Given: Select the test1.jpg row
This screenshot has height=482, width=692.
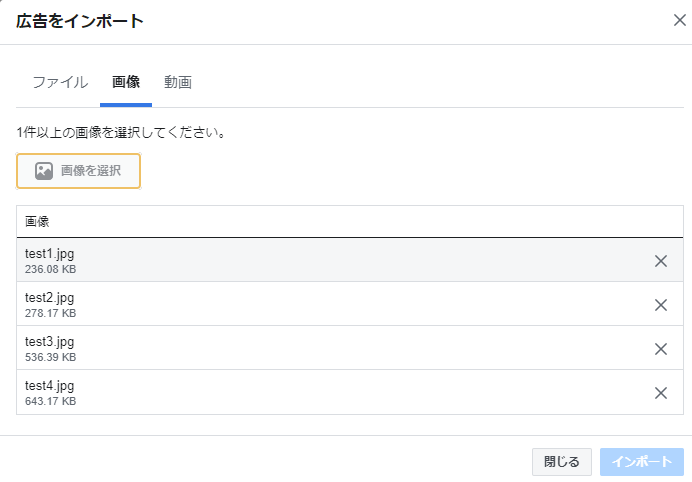Looking at the screenshot, I should [350, 260].
